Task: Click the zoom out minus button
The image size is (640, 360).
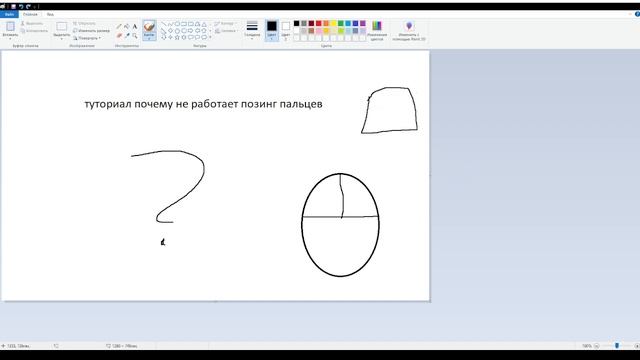Action: click(x=597, y=346)
